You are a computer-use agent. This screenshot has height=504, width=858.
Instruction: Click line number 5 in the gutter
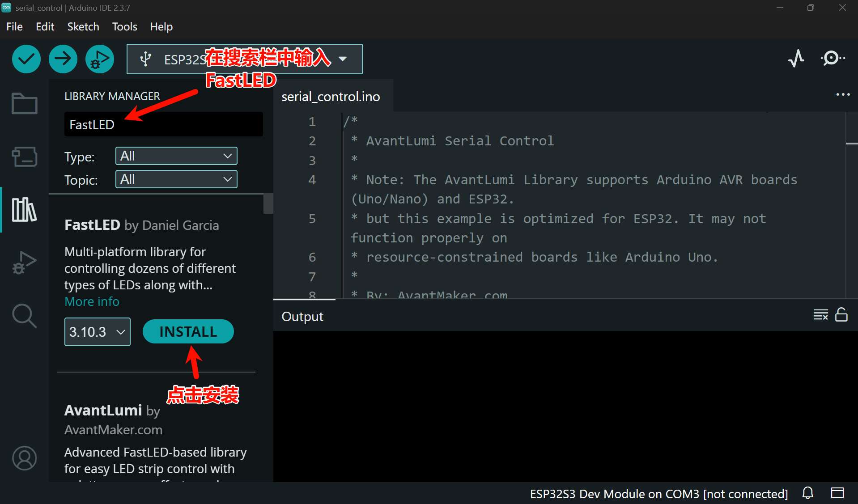[312, 219]
